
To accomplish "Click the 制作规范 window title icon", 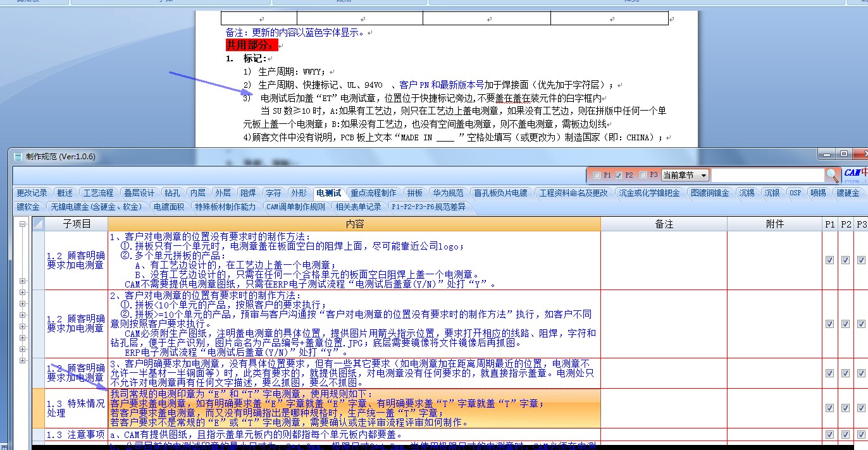I will [x=17, y=156].
